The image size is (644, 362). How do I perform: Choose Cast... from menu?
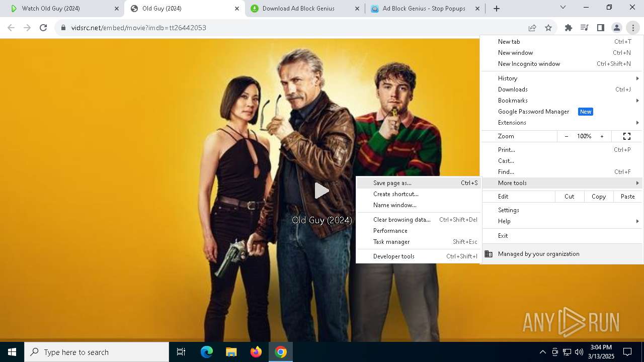[x=562, y=161]
